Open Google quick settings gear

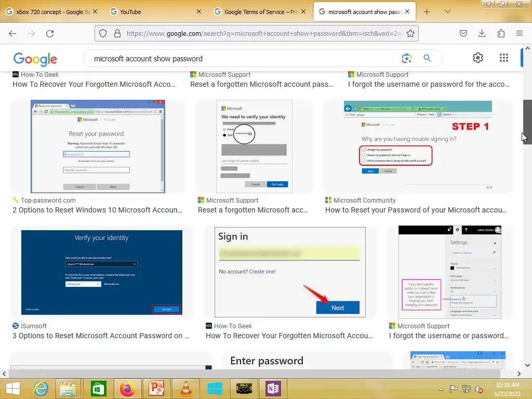(x=478, y=58)
